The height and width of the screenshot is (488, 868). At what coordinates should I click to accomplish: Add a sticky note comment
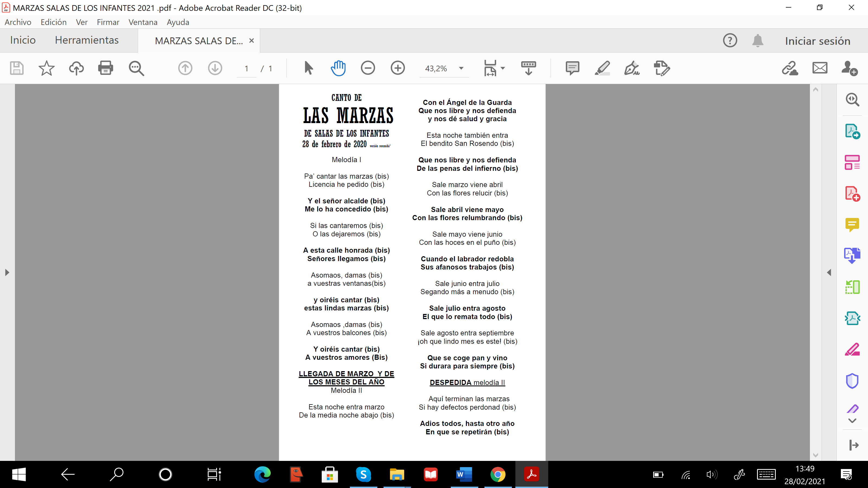tap(572, 68)
